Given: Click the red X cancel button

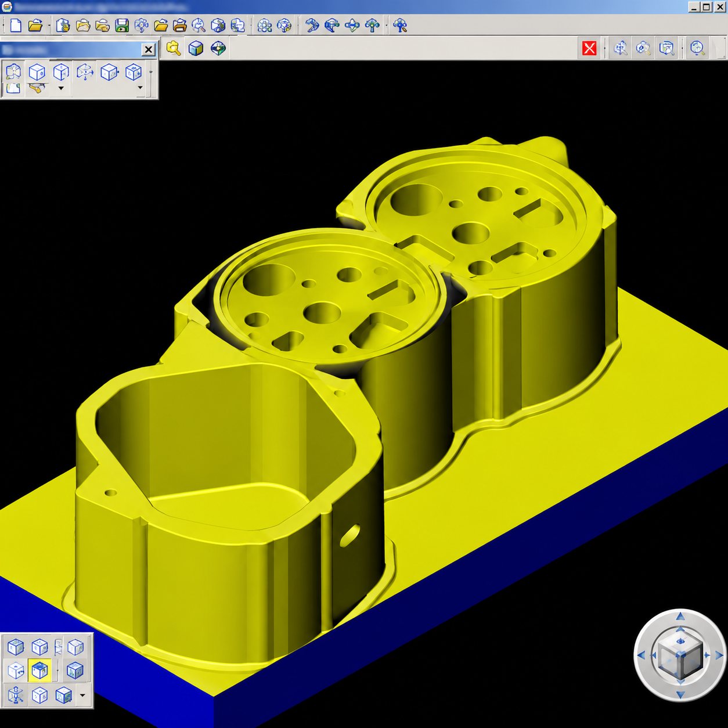Looking at the screenshot, I should click(589, 48).
